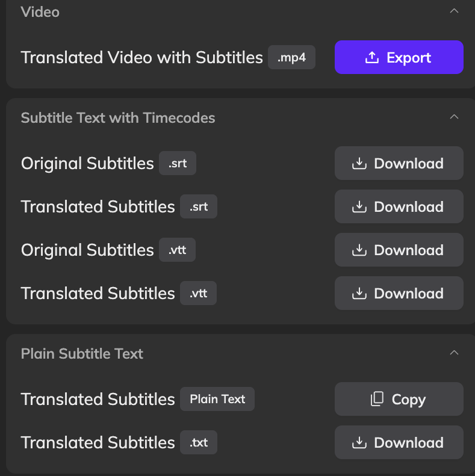Viewport: 475px width, 476px height.
Task: Collapse Subtitle Text with Timecodes section
Action: [x=455, y=117]
